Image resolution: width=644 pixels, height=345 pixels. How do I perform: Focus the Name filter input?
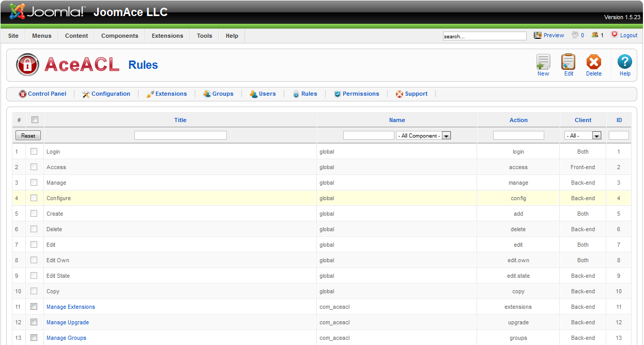[x=369, y=136]
